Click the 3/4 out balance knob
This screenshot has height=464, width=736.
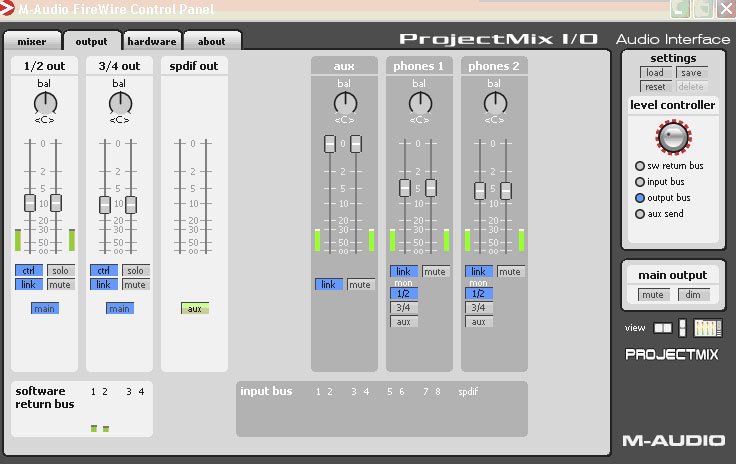(121, 103)
